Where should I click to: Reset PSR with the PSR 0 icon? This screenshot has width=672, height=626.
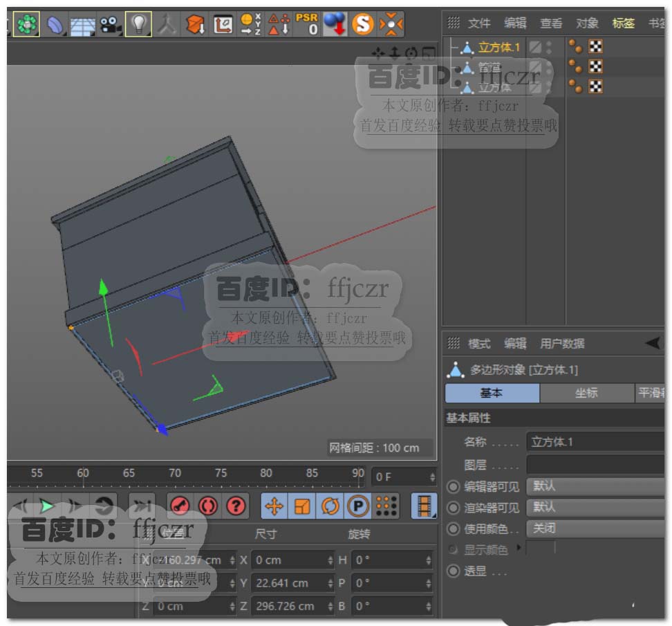coord(307,24)
